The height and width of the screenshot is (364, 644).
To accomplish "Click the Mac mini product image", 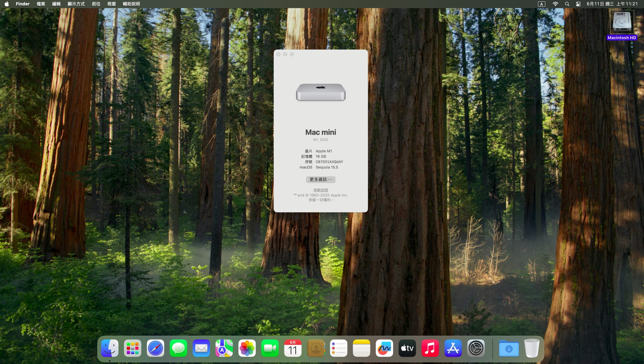I will pyautogui.click(x=321, y=92).
